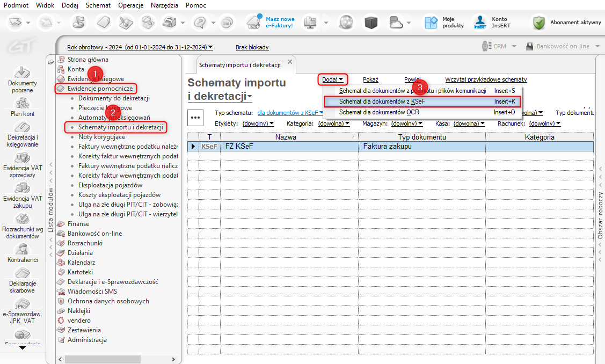Close the Schematy importu i dekretacji tab
The height and width of the screenshot is (364, 605).
pos(290,62)
